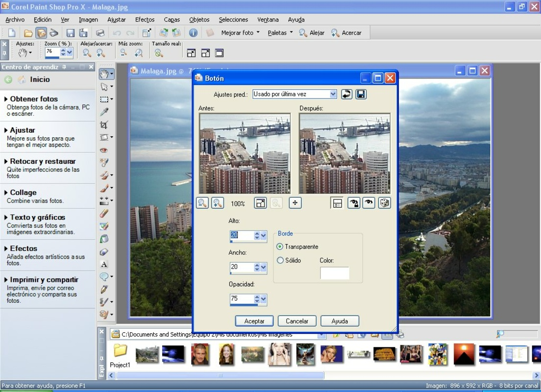Screen dimensions: 541x392
Task: Open the Ajustes pred. dropdown
Action: (333, 94)
